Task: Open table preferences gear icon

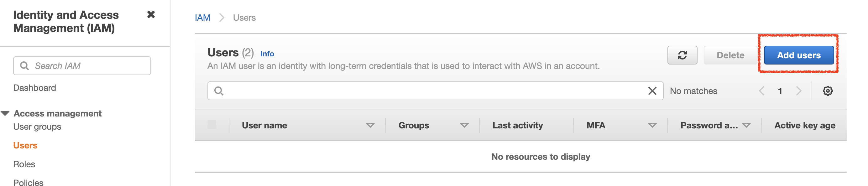Action: pos(828,90)
